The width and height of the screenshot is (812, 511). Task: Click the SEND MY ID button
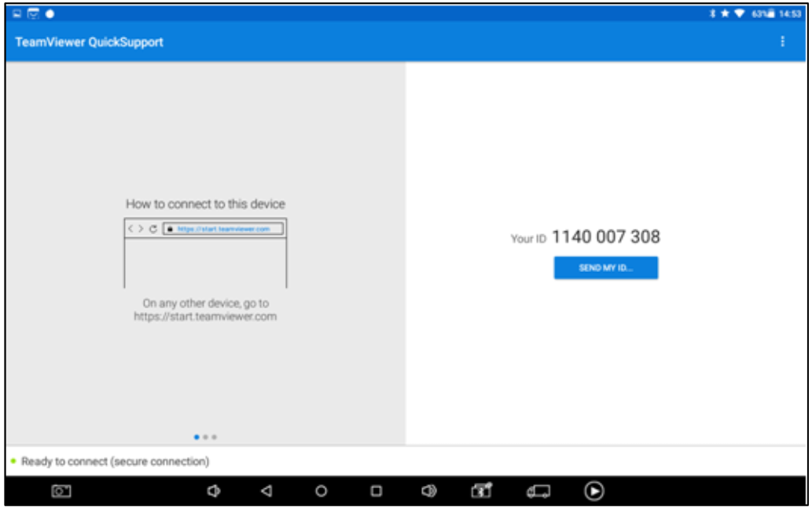[605, 267]
